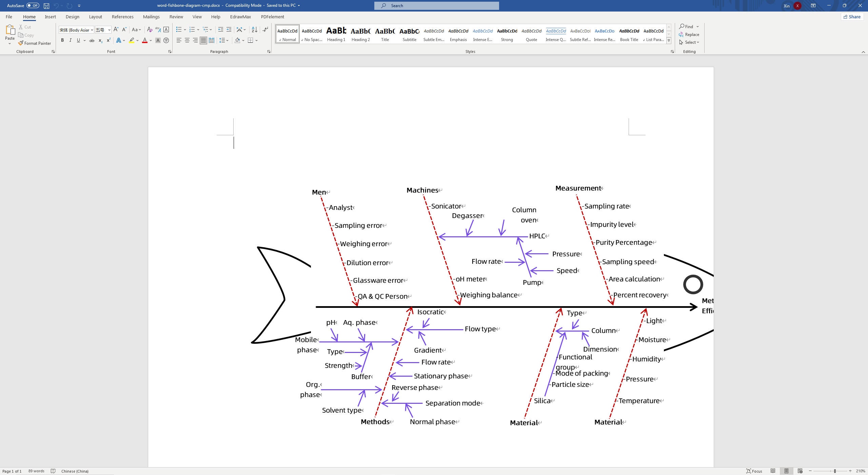868x475 pixels.
Task: Click inside the Search box
Action: click(436, 5)
